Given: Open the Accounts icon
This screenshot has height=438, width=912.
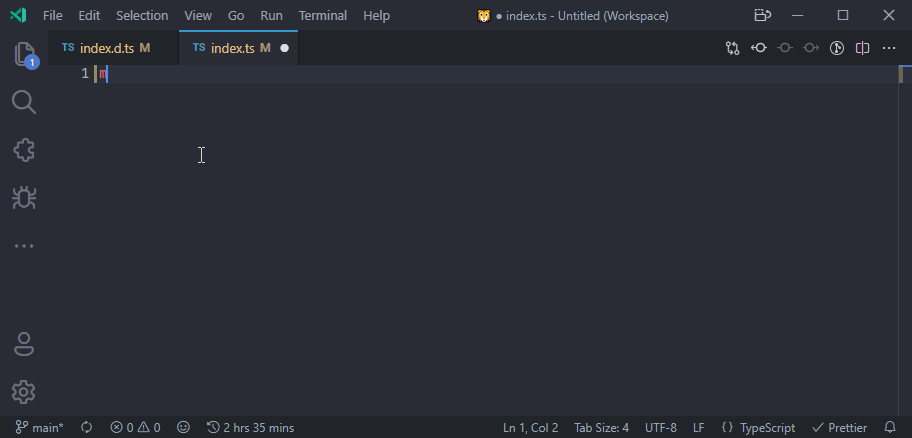Looking at the screenshot, I should (x=24, y=344).
